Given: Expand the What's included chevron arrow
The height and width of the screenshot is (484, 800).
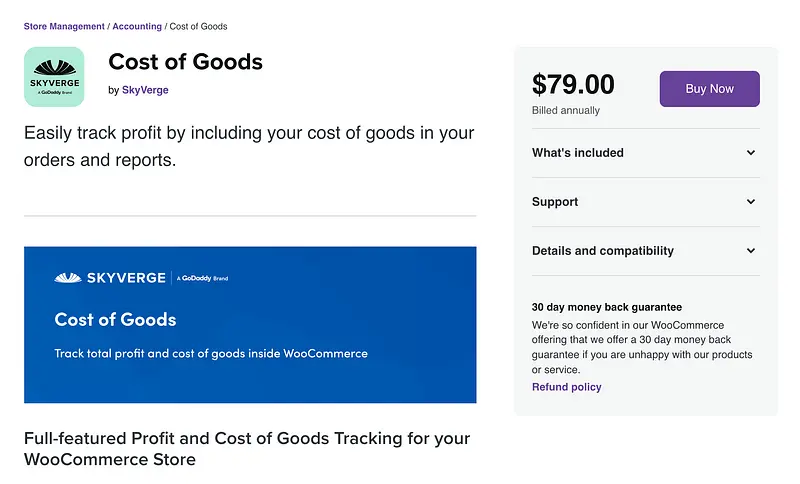Looking at the screenshot, I should (x=751, y=153).
